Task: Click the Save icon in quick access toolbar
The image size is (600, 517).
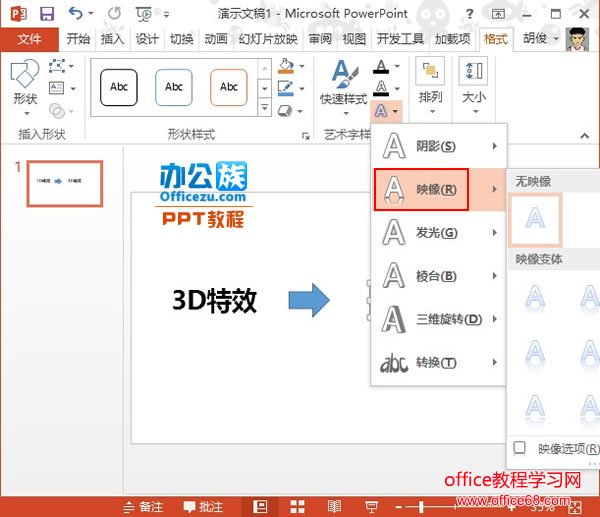Action: 47,14
